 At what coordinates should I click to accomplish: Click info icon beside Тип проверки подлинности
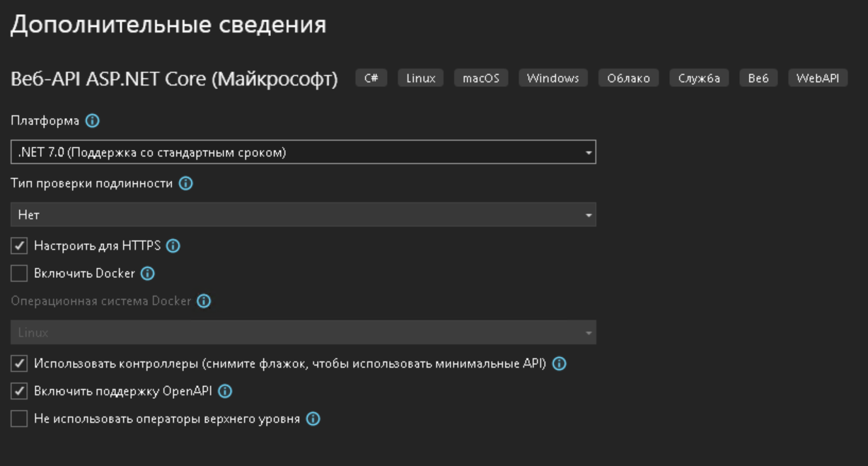(185, 184)
